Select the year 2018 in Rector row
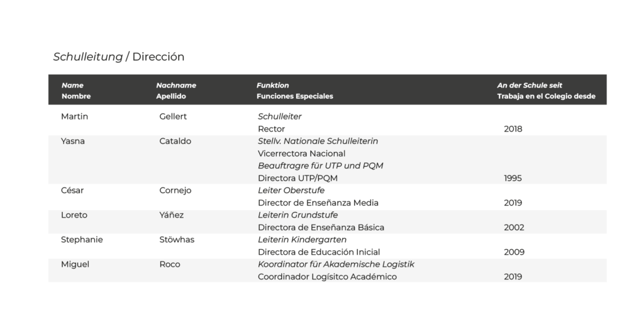Viewport: 644px width, 334px height. tap(513, 129)
